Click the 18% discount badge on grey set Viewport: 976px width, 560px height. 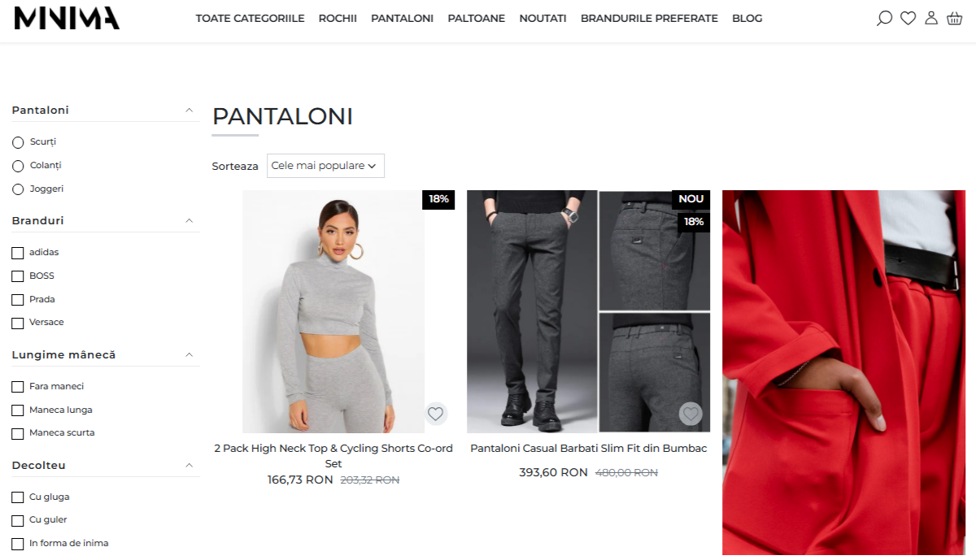(x=439, y=199)
